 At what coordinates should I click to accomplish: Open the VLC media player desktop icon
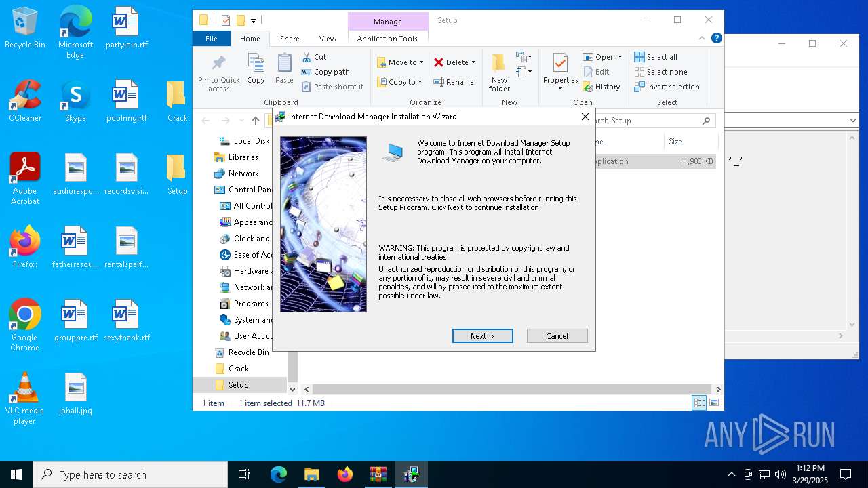(24, 399)
